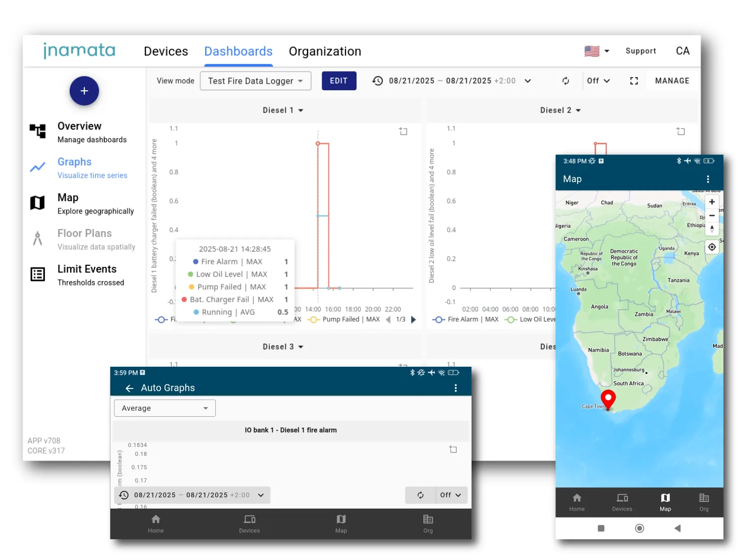The height and width of the screenshot is (560, 743).
Task: Tap Home in Auto Graphs bottom bar
Action: coord(156,524)
